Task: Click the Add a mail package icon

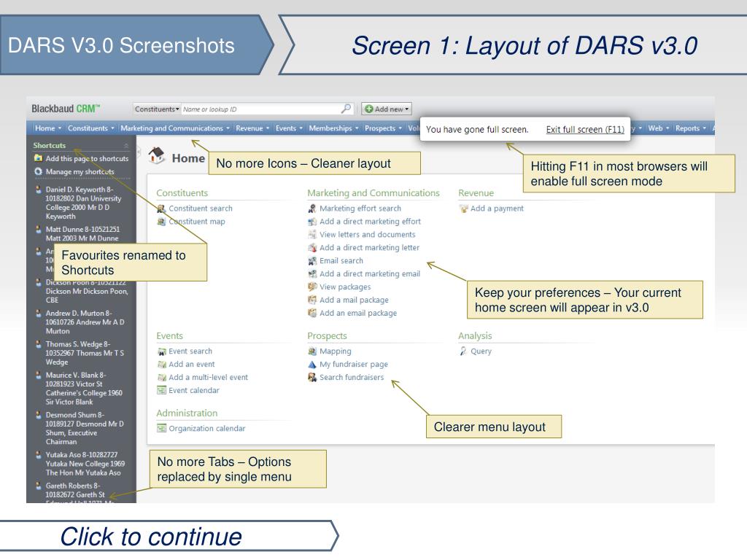Action: [x=312, y=300]
